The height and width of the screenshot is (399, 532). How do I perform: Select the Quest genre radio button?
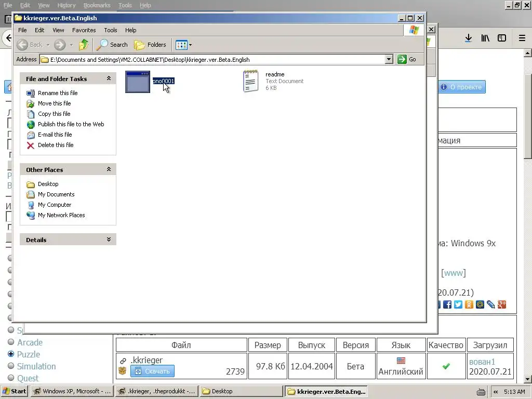pos(11,378)
